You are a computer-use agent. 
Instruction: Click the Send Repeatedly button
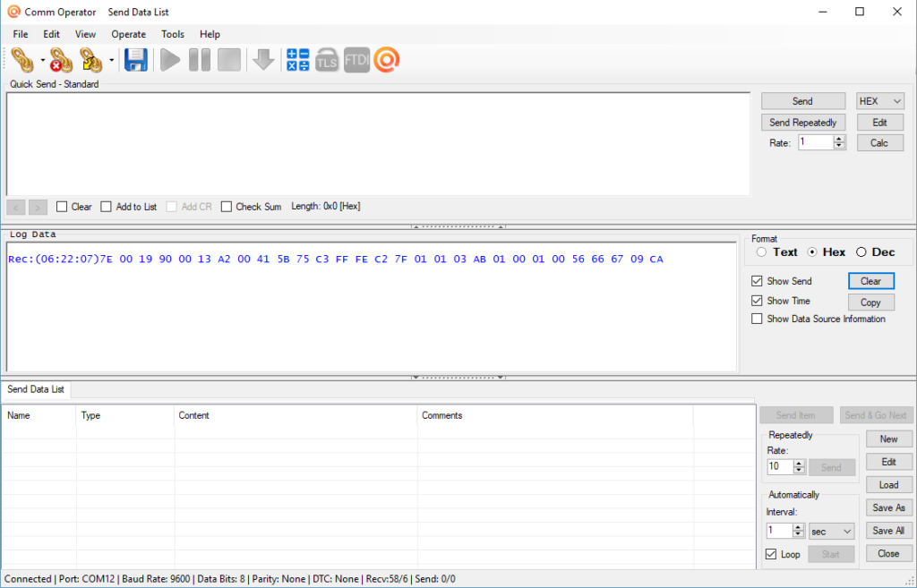(x=803, y=123)
